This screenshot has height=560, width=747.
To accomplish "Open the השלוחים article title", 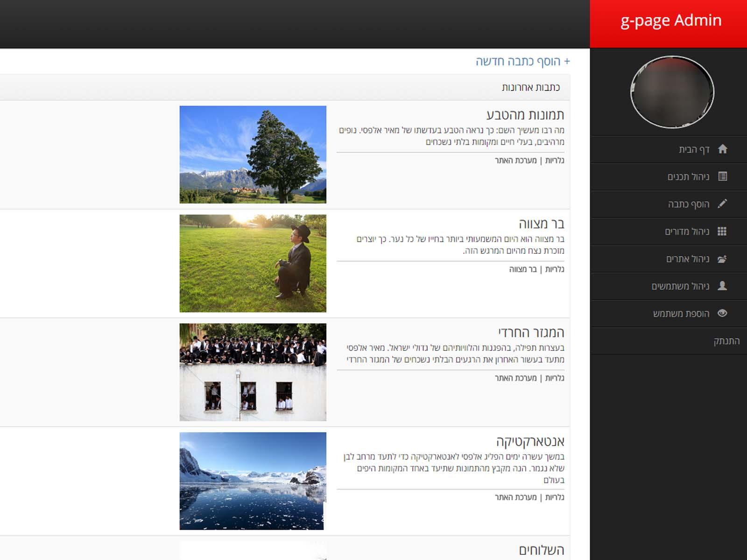I will (542, 550).
